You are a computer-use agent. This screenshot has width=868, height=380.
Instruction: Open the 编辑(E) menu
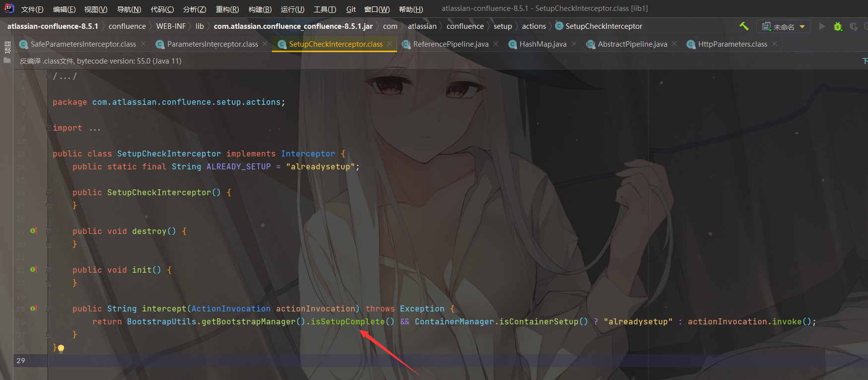point(64,9)
